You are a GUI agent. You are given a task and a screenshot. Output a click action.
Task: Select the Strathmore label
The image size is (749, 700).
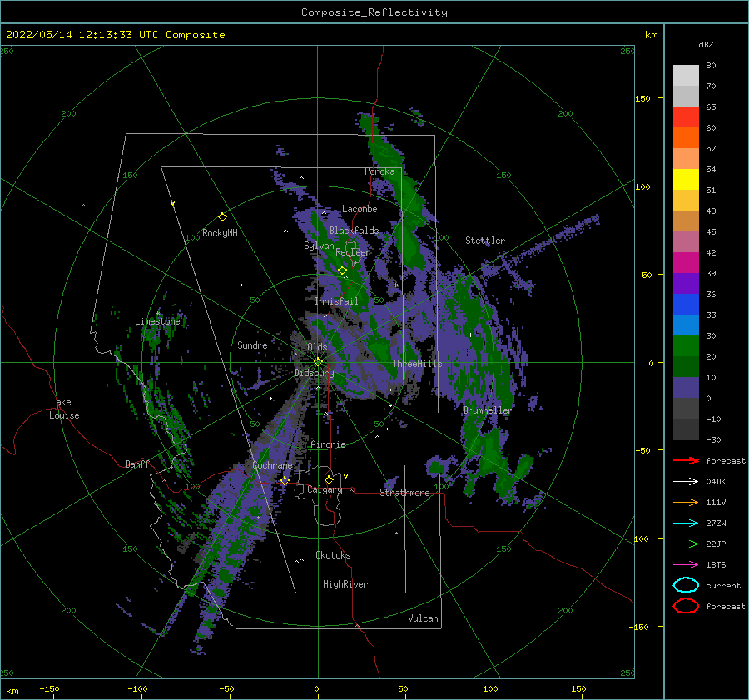click(404, 493)
